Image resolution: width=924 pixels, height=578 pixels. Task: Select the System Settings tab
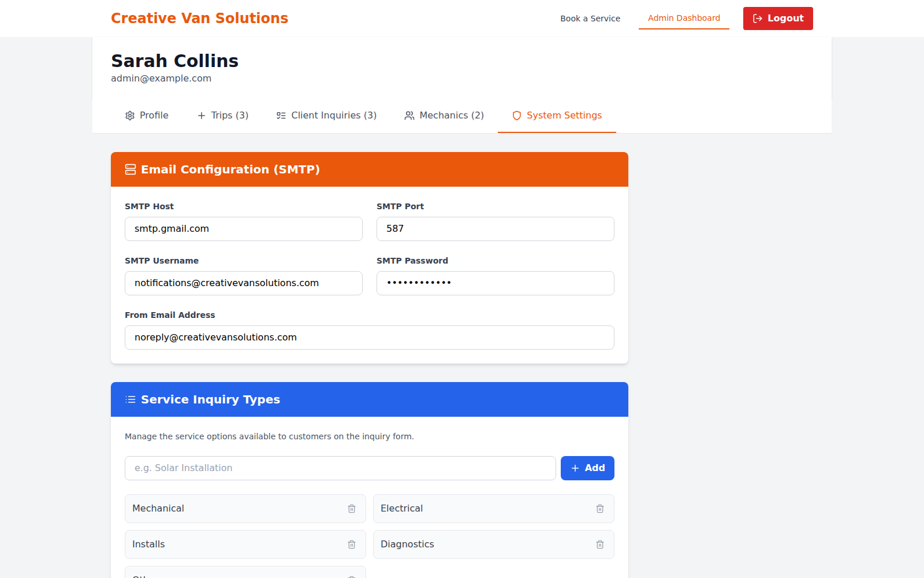coord(557,116)
